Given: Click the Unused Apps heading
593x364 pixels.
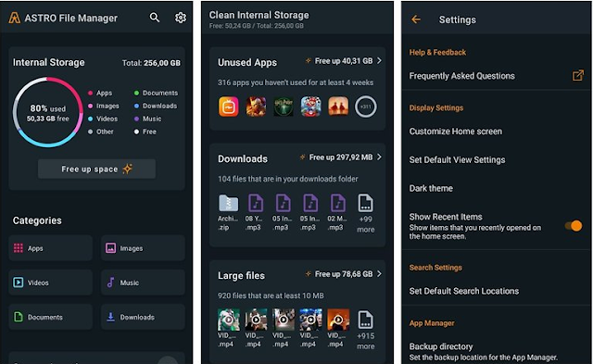Looking at the screenshot, I should tap(247, 62).
